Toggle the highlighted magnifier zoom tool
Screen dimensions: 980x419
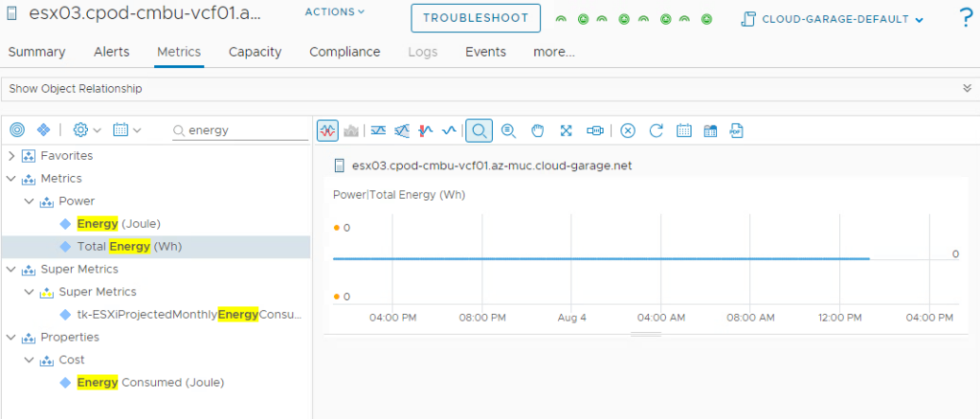pyautogui.click(x=479, y=130)
